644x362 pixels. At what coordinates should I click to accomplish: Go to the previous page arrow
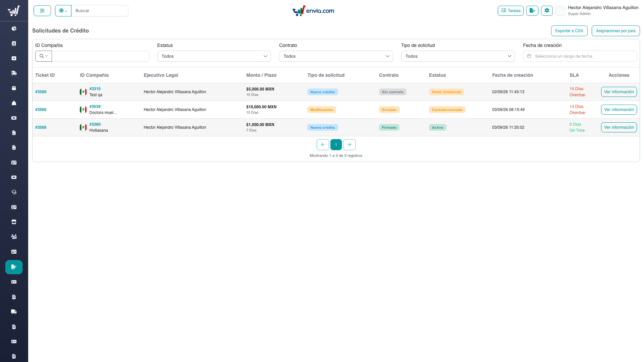click(323, 145)
